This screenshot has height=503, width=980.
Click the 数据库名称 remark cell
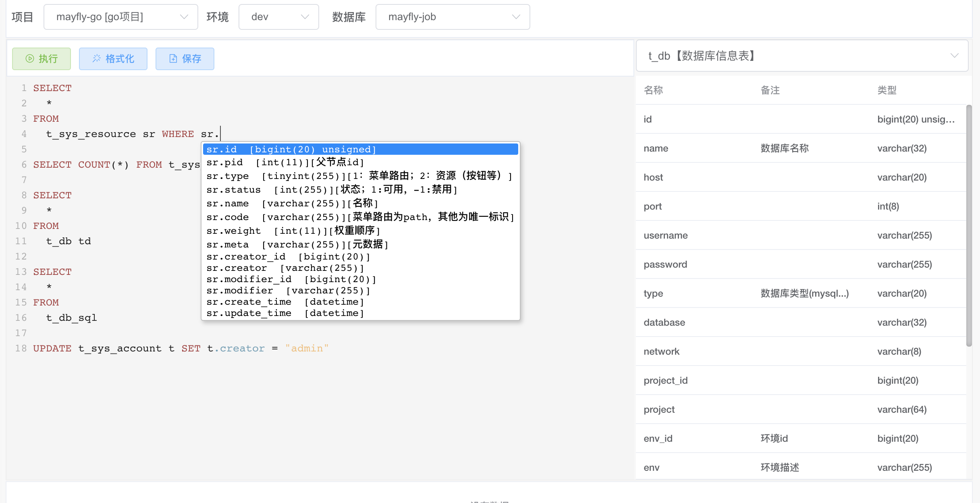click(785, 148)
